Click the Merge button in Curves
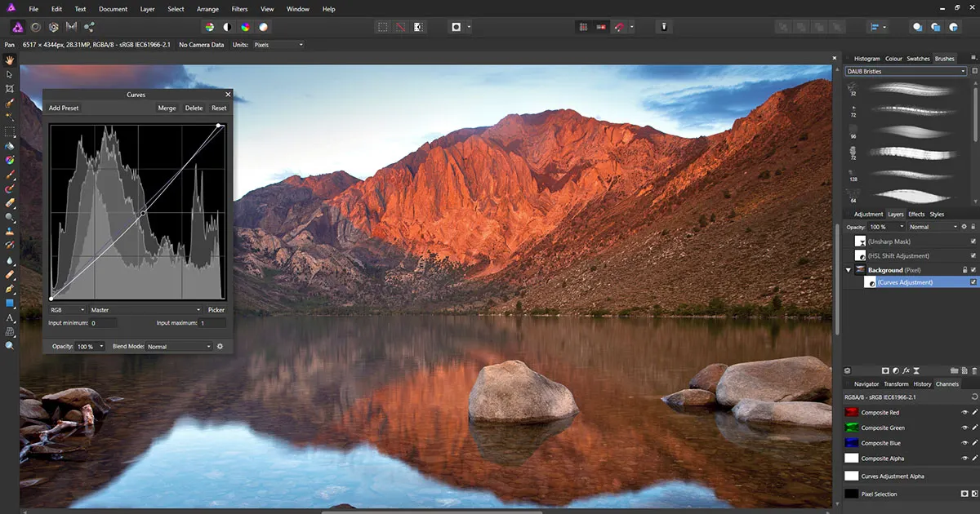This screenshot has height=514, width=980. click(167, 108)
